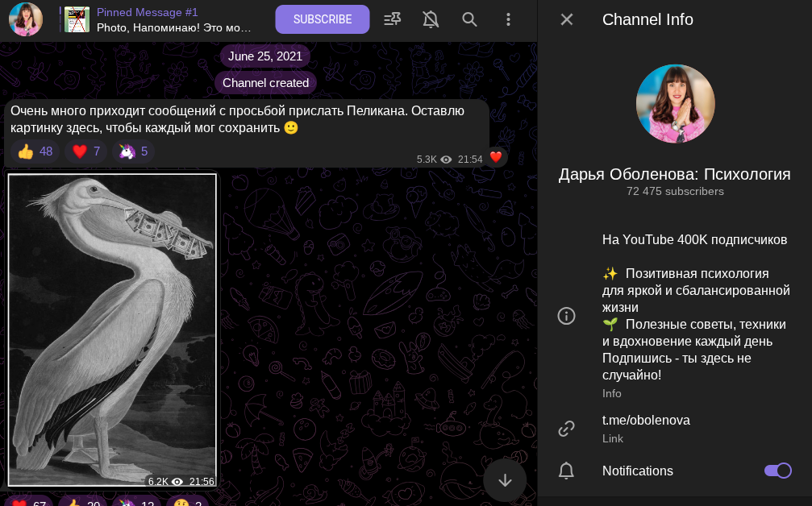Open the large channel profile photo

point(675,104)
